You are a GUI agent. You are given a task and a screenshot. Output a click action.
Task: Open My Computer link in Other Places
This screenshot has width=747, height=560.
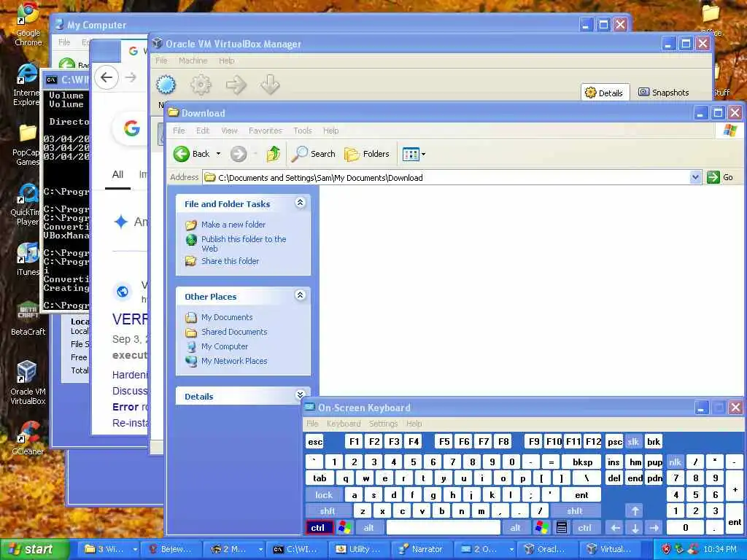(x=225, y=346)
